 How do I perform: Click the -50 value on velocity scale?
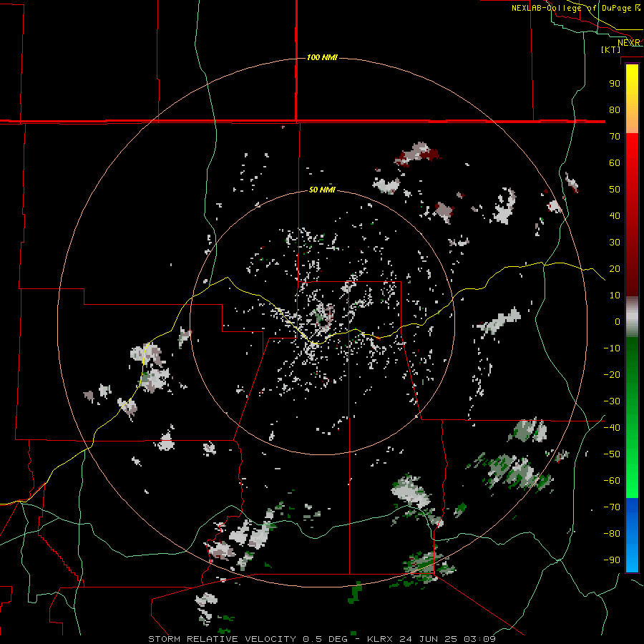point(612,454)
